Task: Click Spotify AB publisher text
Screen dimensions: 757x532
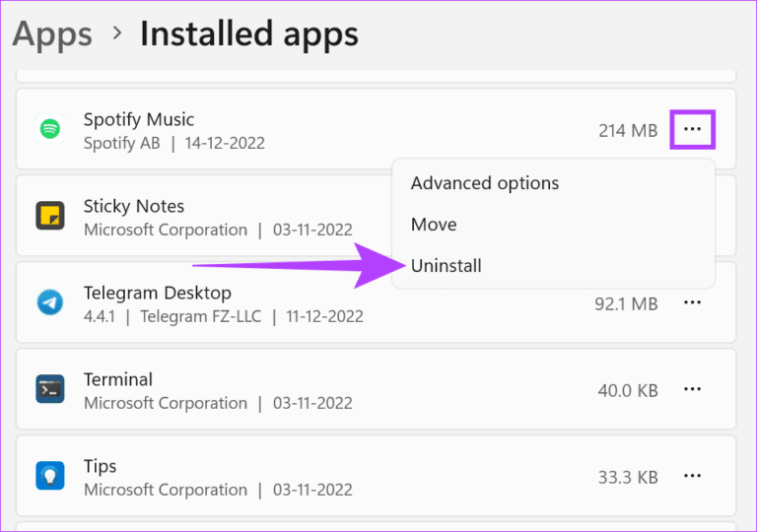Action: click(x=121, y=143)
